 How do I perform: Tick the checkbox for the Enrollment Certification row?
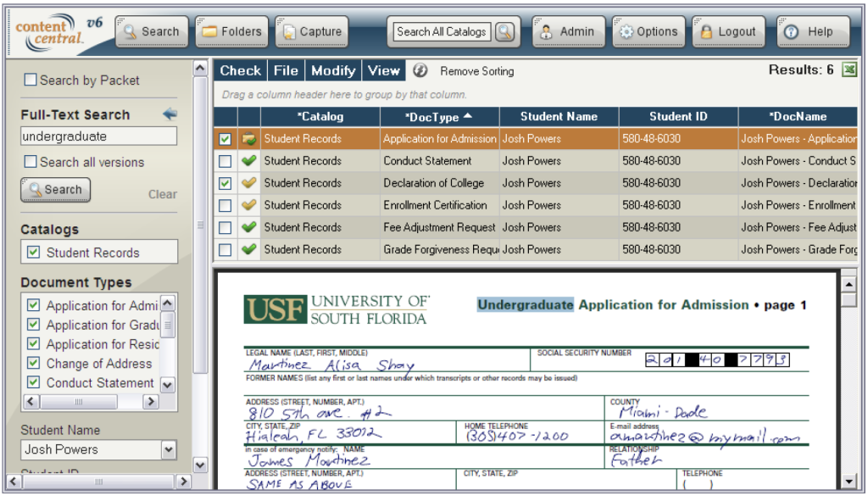click(225, 205)
